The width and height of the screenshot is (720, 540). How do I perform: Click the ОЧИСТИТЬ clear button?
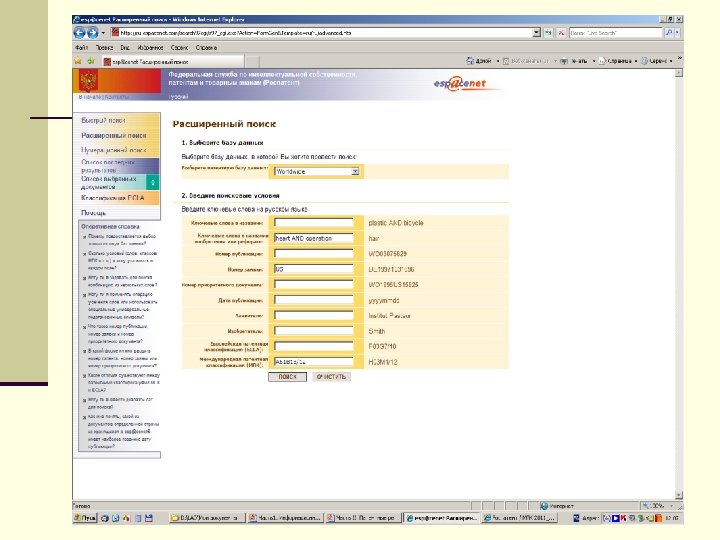click(x=332, y=377)
